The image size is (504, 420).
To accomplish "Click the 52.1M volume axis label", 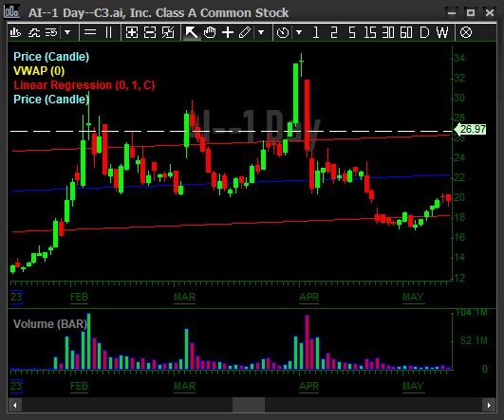I will (x=474, y=340).
